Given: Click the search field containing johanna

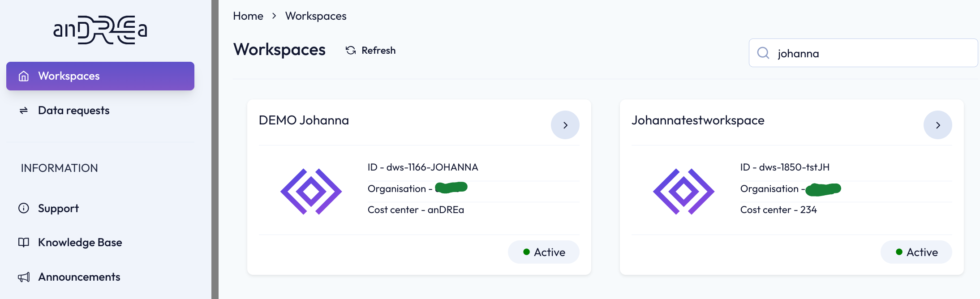Looking at the screenshot, I should 863,53.
